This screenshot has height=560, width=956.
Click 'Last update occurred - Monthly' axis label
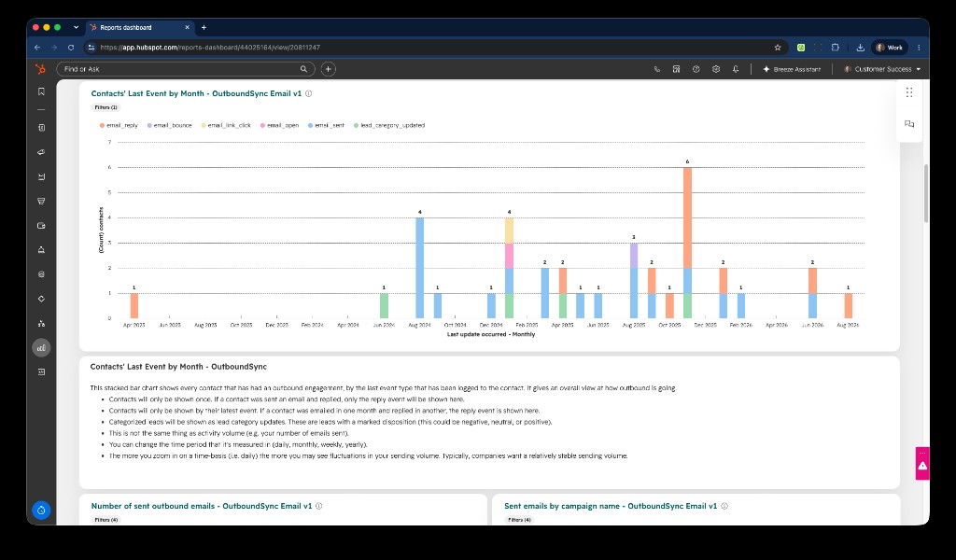491,334
